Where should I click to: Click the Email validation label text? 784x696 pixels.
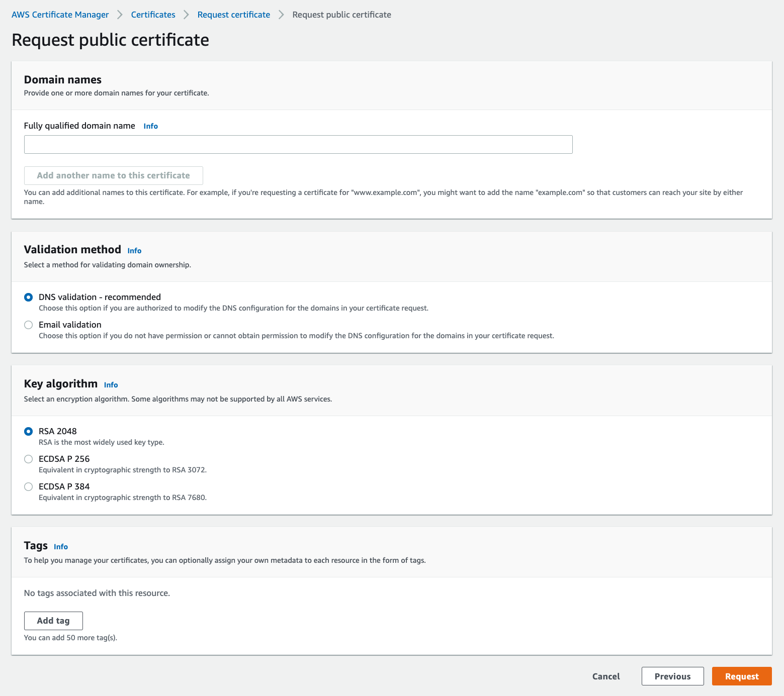(x=70, y=325)
